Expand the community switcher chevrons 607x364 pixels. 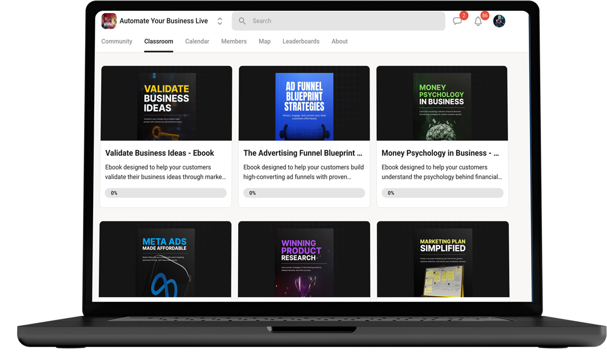point(220,21)
